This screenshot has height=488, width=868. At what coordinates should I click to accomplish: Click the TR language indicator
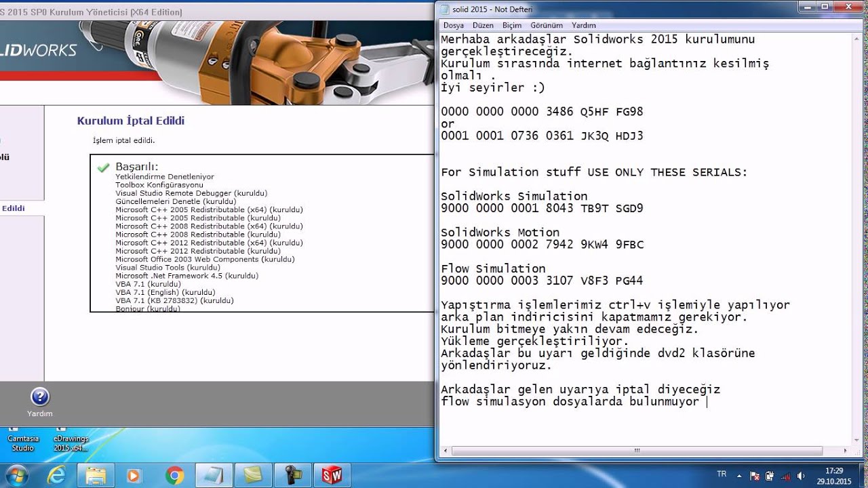tap(722, 473)
